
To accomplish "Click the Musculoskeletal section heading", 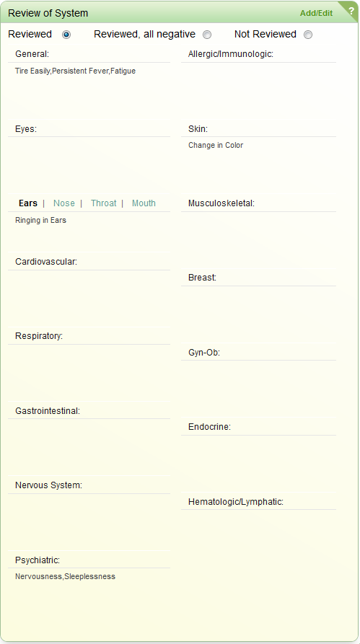I will pyautogui.click(x=221, y=203).
